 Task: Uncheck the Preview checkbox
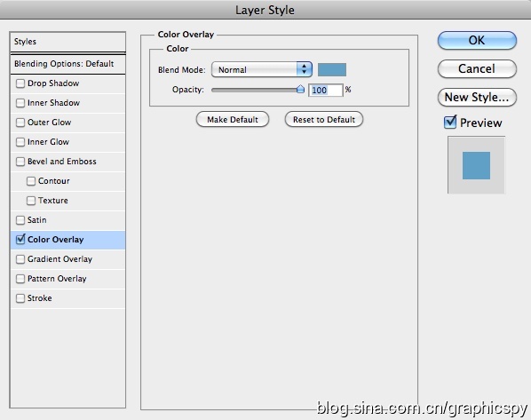450,122
